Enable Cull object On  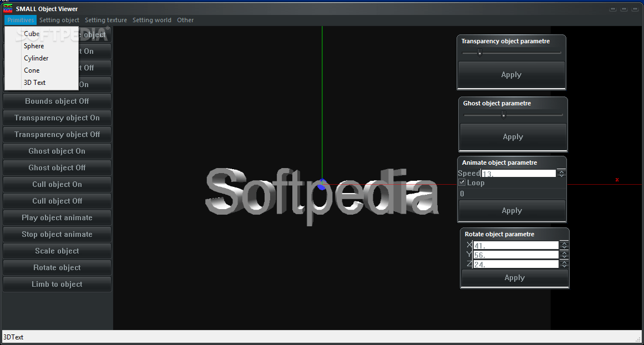coord(57,184)
